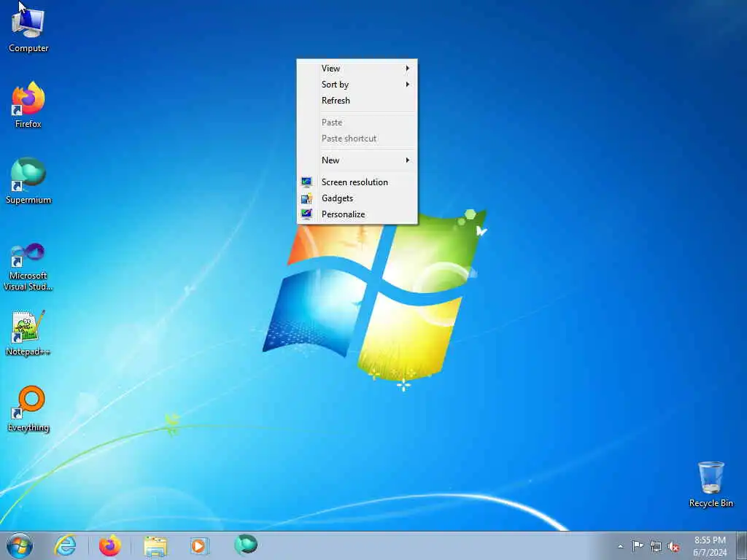The image size is (747, 560).
Task: Launch Firefox from the taskbar
Action: pyautogui.click(x=110, y=545)
